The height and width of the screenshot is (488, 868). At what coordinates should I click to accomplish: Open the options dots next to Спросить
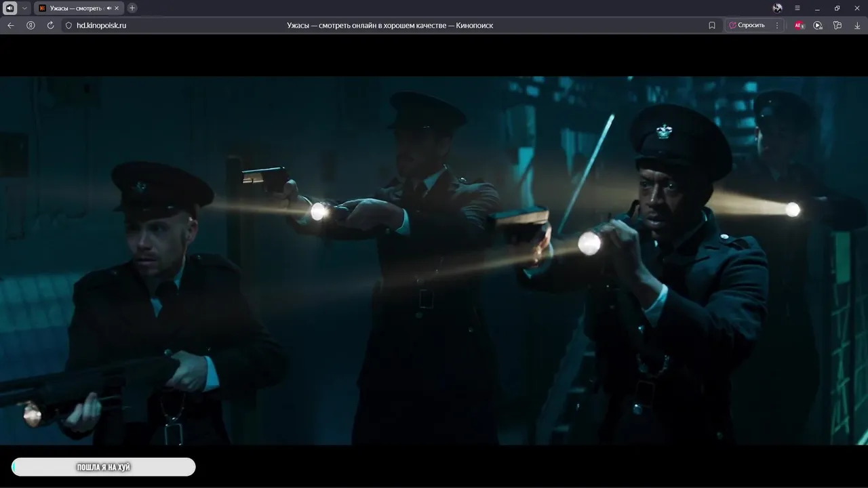point(777,25)
